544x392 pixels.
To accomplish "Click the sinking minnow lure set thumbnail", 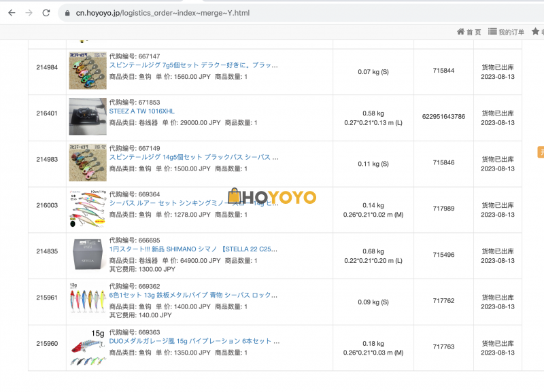I will click(x=88, y=209).
